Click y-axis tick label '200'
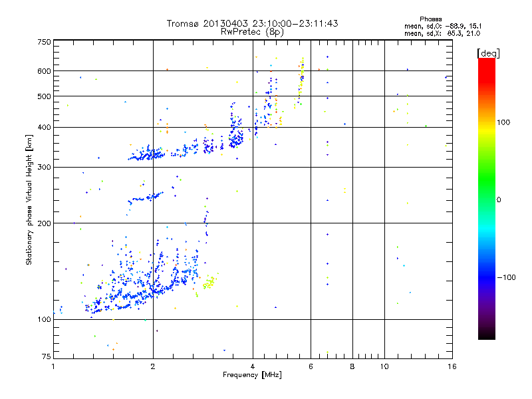This screenshot has width=532, height=399. pos(44,223)
